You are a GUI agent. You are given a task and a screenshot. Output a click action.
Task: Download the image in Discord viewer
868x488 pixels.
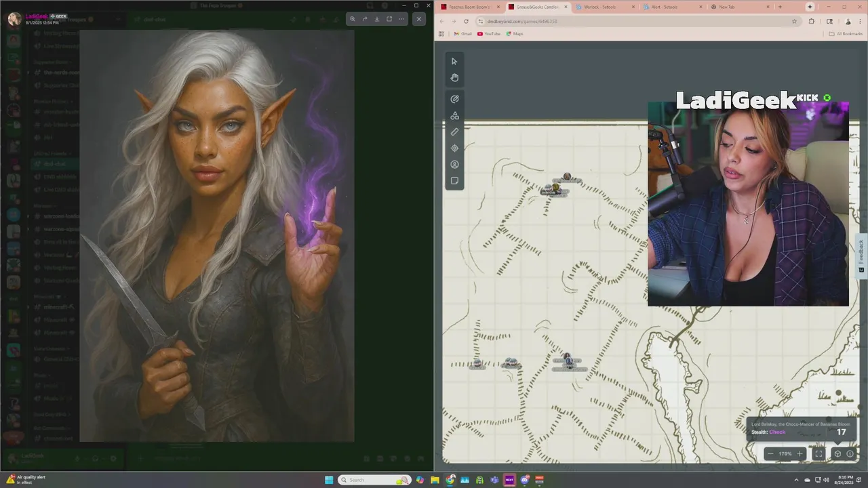[377, 19]
